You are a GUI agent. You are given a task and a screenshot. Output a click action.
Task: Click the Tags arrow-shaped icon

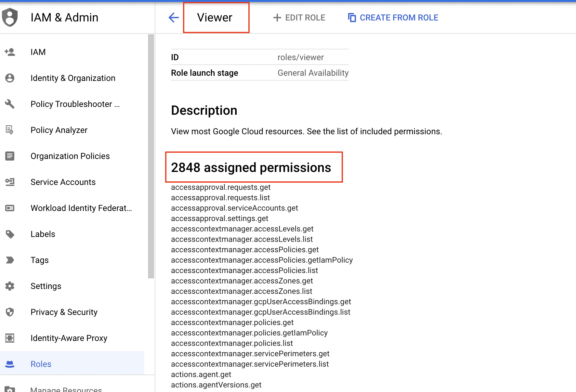click(x=10, y=260)
